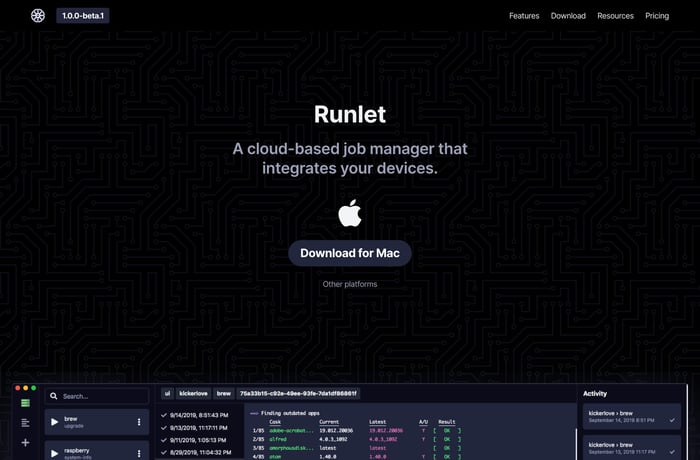Open the brew job three-dot menu

[139, 422]
